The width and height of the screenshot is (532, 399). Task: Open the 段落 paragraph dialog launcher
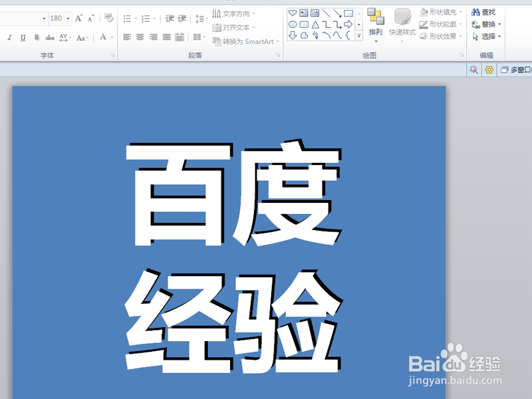tap(278, 55)
